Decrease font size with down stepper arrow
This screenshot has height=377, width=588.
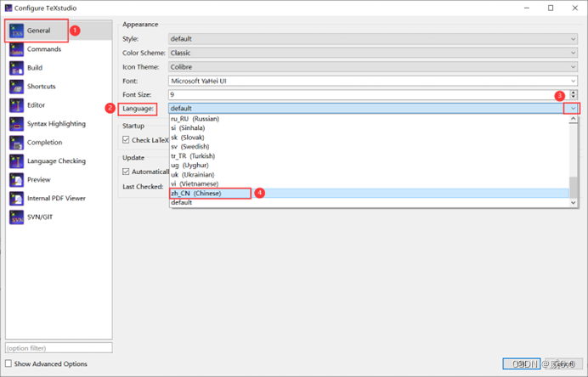click(x=573, y=97)
